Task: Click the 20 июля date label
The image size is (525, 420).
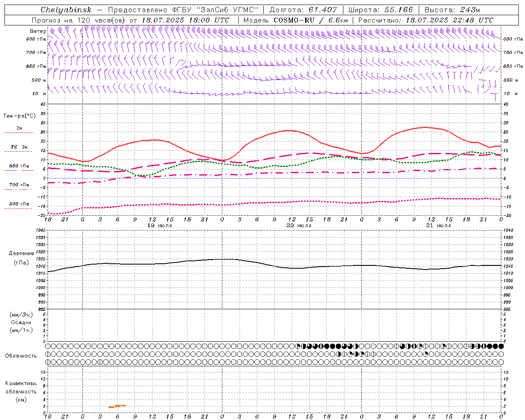Action: click(299, 226)
